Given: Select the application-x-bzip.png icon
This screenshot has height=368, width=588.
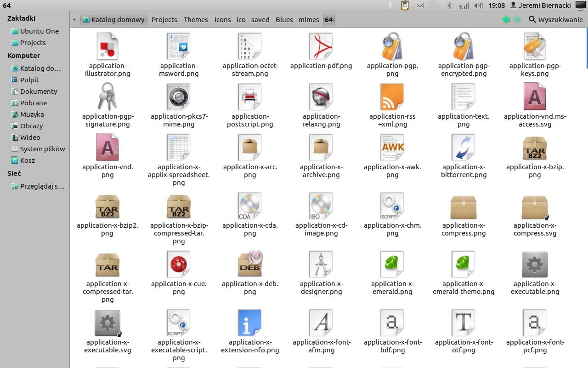Looking at the screenshot, I should (x=535, y=148).
